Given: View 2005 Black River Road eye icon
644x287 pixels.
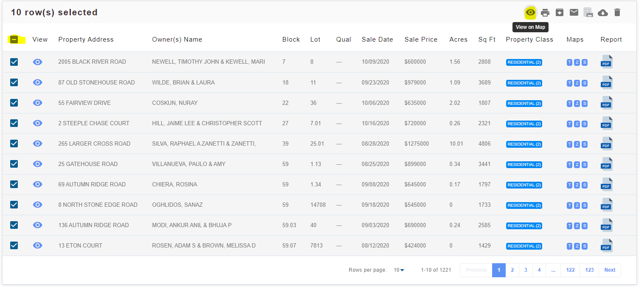Looking at the screenshot, I should [x=38, y=62].
